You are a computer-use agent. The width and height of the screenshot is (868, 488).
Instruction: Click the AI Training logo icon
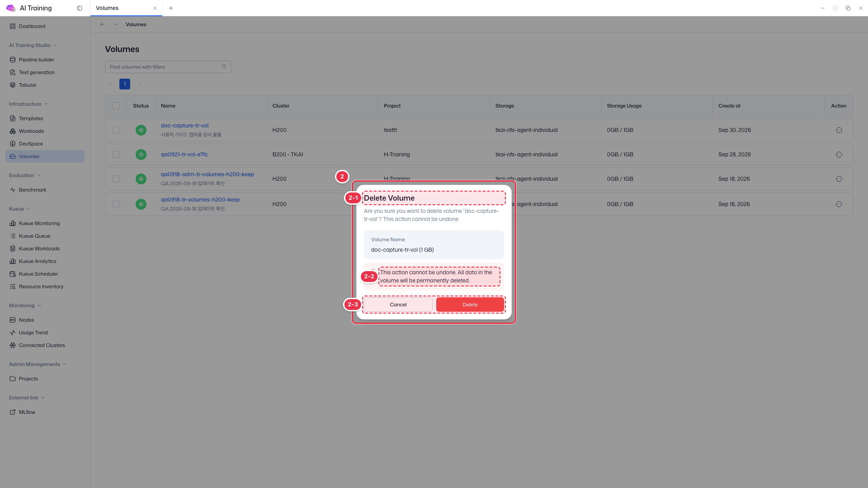coord(11,8)
